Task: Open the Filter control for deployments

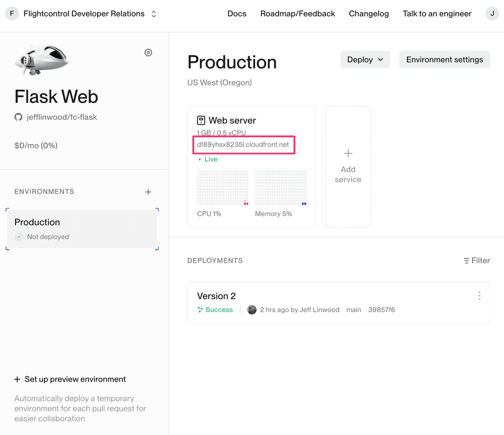Action: (x=476, y=260)
